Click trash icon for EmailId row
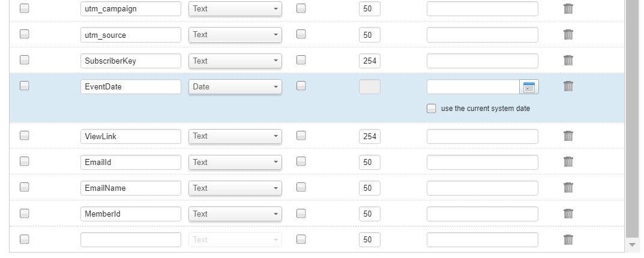 click(x=568, y=162)
